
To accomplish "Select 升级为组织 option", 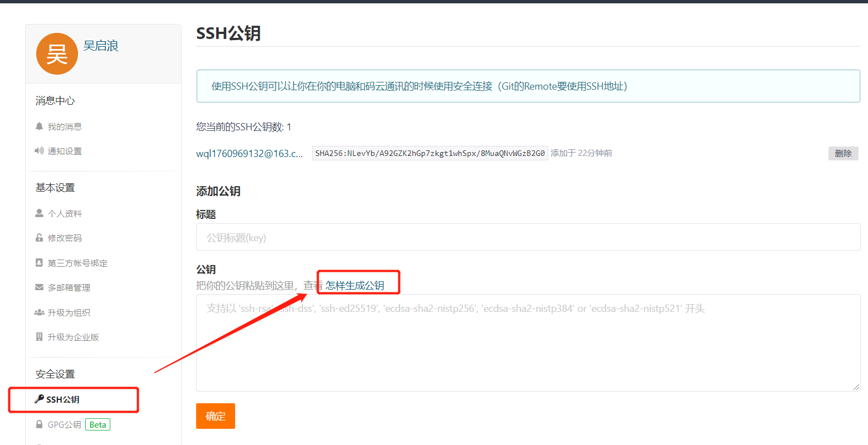I will click(69, 313).
